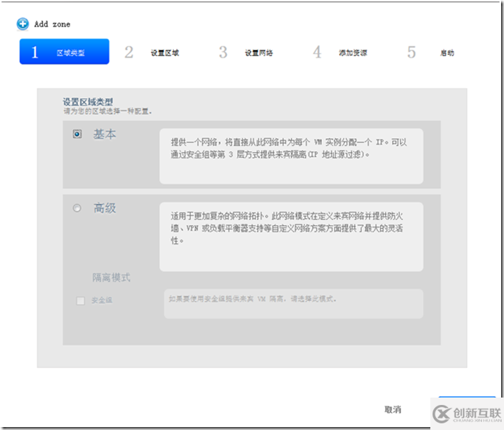
Task: Click the 请为您的区域选择一种配置 subtitle
Action: pos(108,111)
